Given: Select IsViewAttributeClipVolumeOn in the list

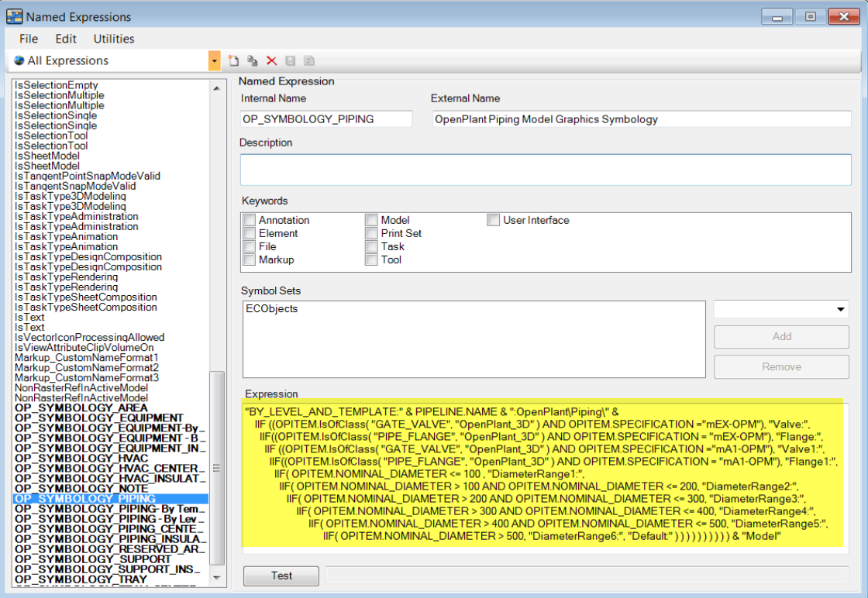Looking at the screenshot, I should point(84,347).
